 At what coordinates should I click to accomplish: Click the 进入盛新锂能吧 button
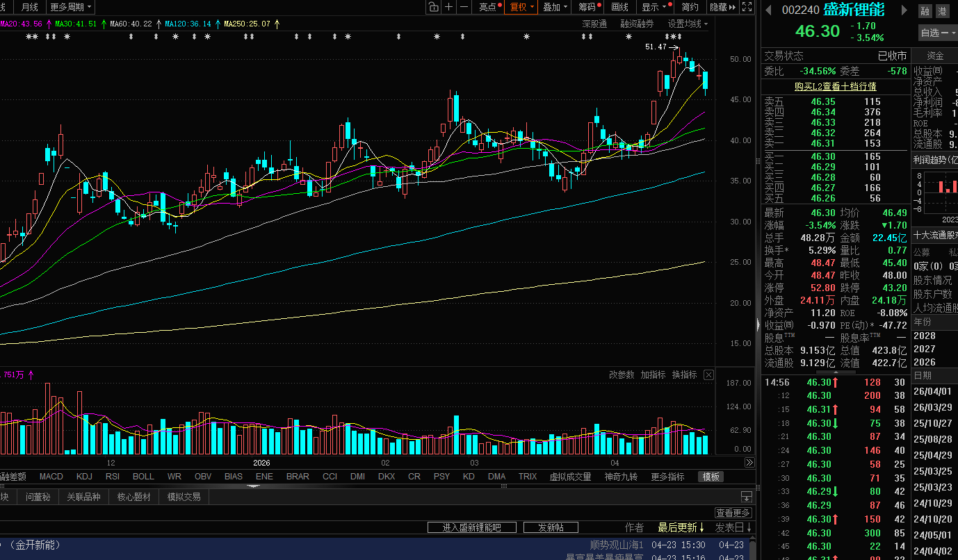click(x=471, y=527)
